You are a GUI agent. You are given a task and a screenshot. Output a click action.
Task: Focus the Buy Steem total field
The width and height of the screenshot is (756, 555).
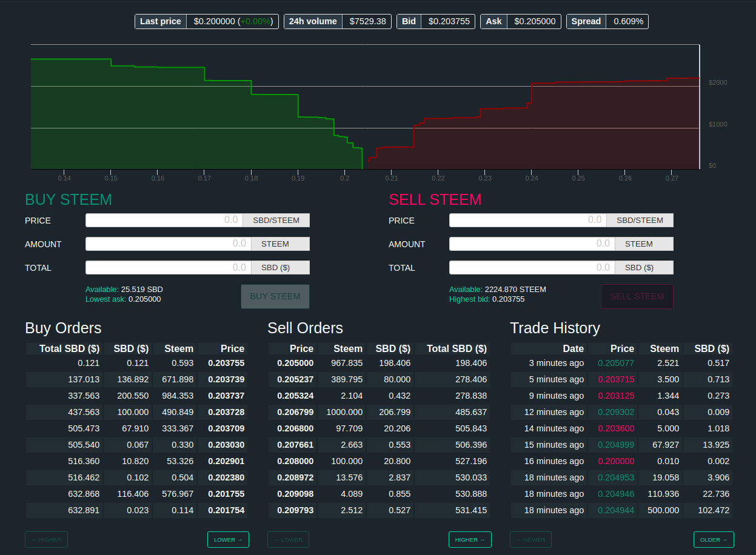coord(167,267)
